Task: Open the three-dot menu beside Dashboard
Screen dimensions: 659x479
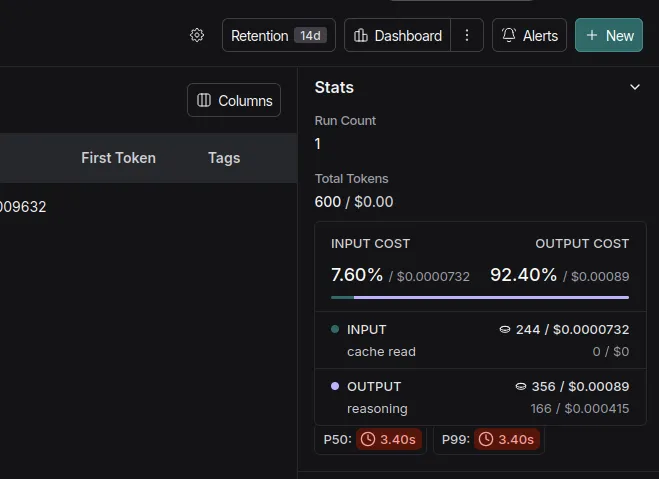Action: (x=466, y=35)
